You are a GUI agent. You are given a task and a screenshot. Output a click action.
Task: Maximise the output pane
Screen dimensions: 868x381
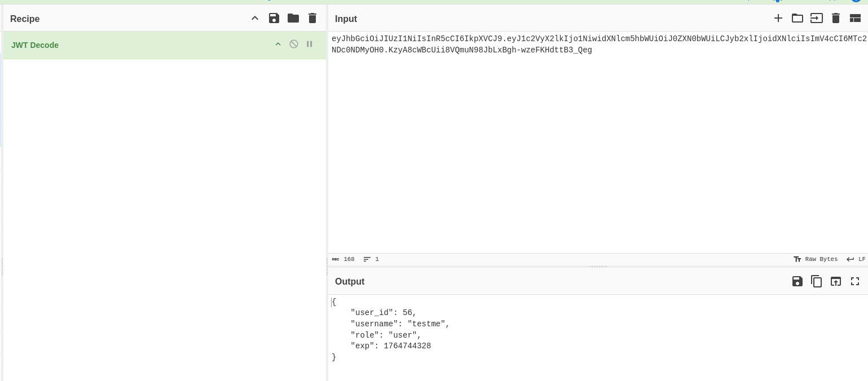click(855, 281)
